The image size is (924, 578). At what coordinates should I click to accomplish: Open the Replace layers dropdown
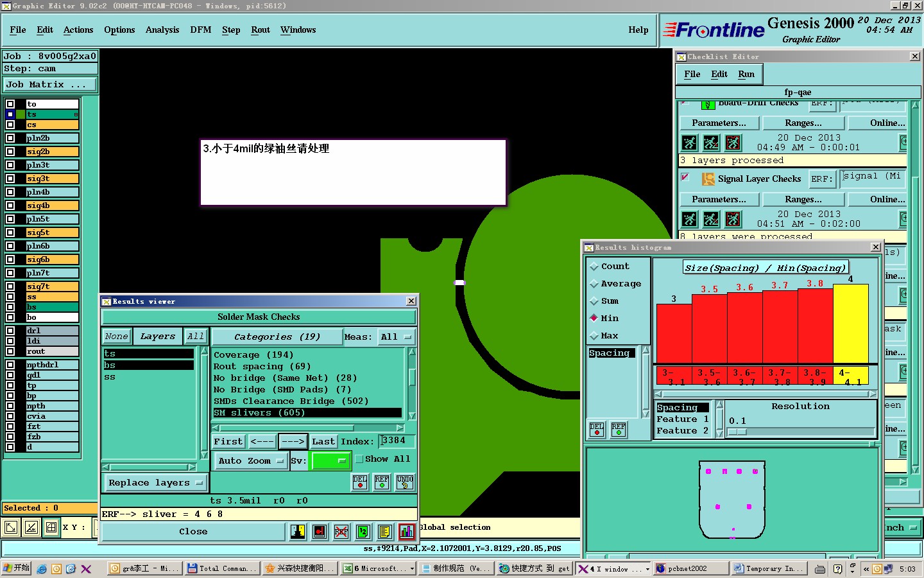pyautogui.click(x=155, y=483)
